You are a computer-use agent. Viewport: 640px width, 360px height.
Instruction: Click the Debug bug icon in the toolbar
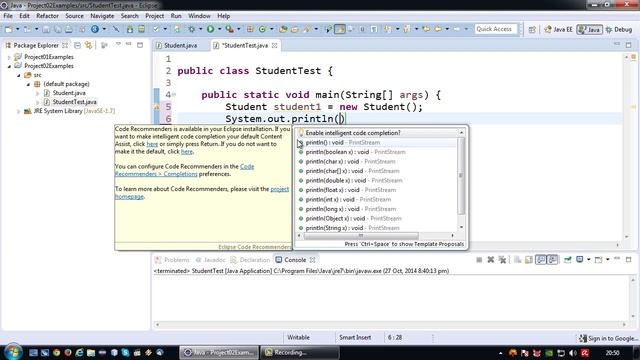pos(191,29)
